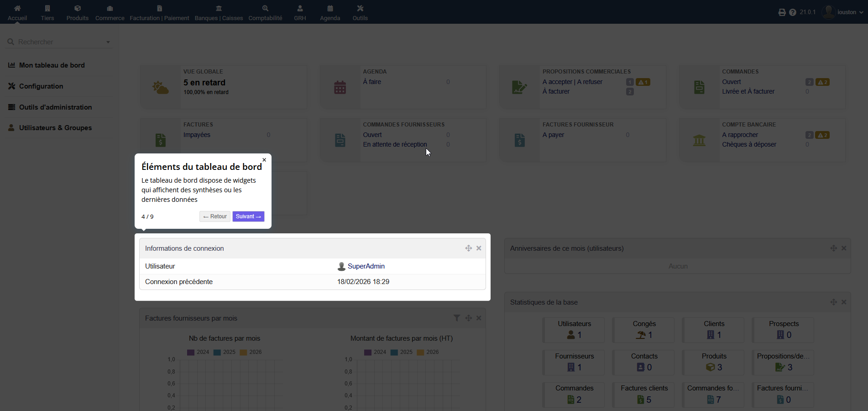Click the Suivant button in tour
Viewport: 868px width, 411px height.
pyautogui.click(x=248, y=216)
